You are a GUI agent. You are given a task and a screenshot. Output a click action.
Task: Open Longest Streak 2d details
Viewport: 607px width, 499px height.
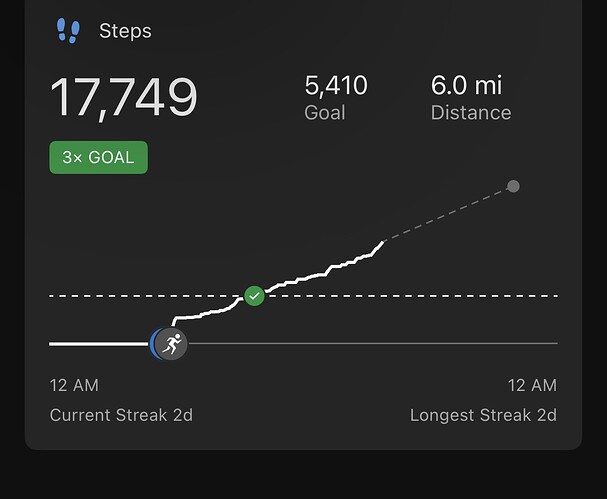483,415
